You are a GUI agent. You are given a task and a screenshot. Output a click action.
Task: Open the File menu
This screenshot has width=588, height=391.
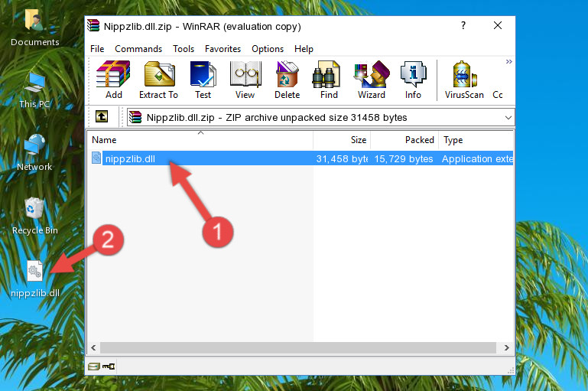click(x=97, y=49)
